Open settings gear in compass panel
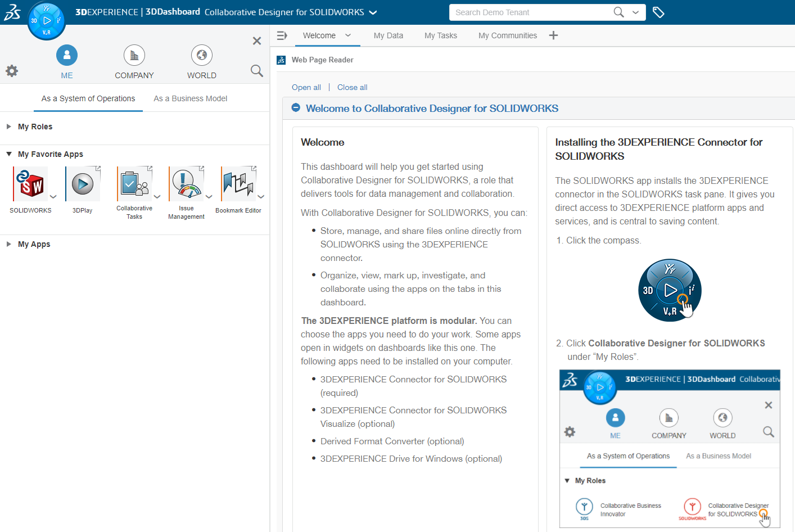 12,71
